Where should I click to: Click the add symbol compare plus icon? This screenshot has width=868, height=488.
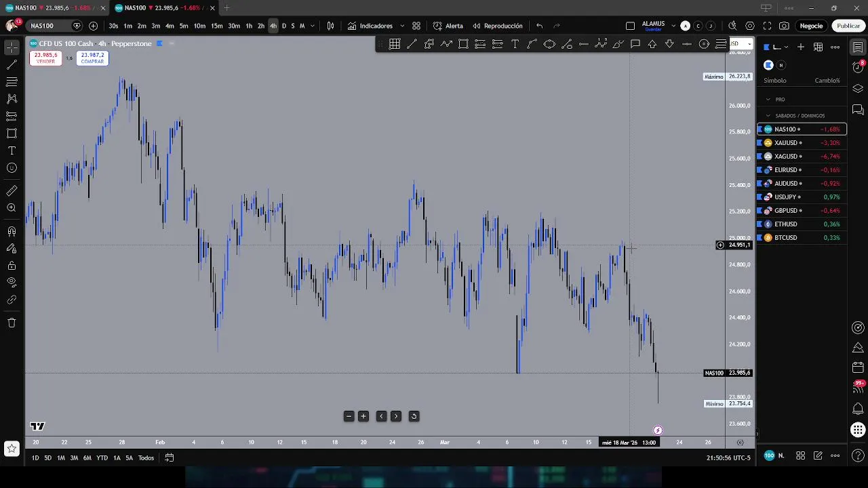click(93, 26)
